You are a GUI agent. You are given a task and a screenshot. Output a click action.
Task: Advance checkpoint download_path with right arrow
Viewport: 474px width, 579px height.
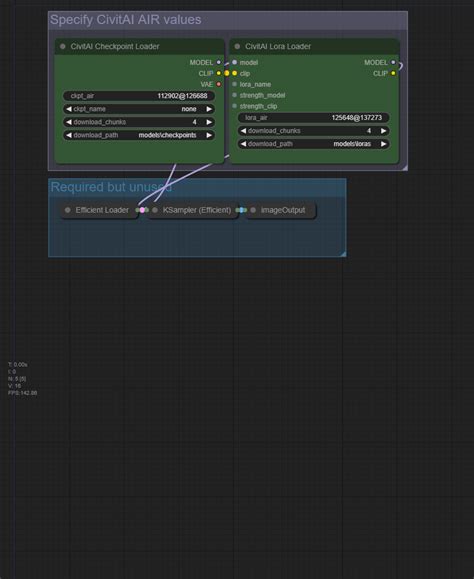click(209, 136)
